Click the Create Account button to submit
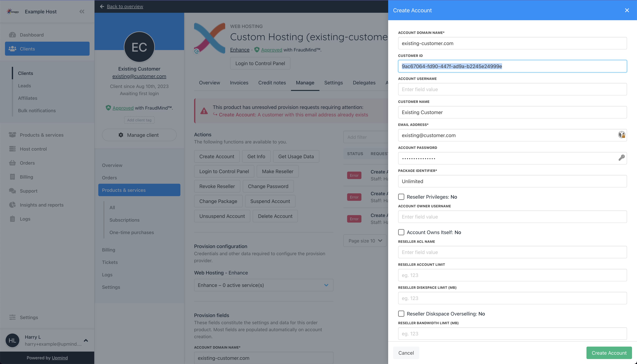 click(609, 353)
